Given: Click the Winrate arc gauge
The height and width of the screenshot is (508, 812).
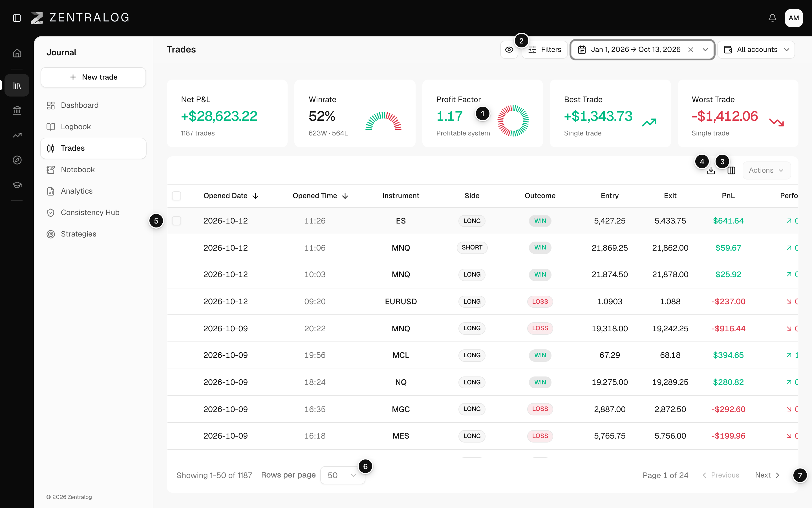Looking at the screenshot, I should 383,121.
